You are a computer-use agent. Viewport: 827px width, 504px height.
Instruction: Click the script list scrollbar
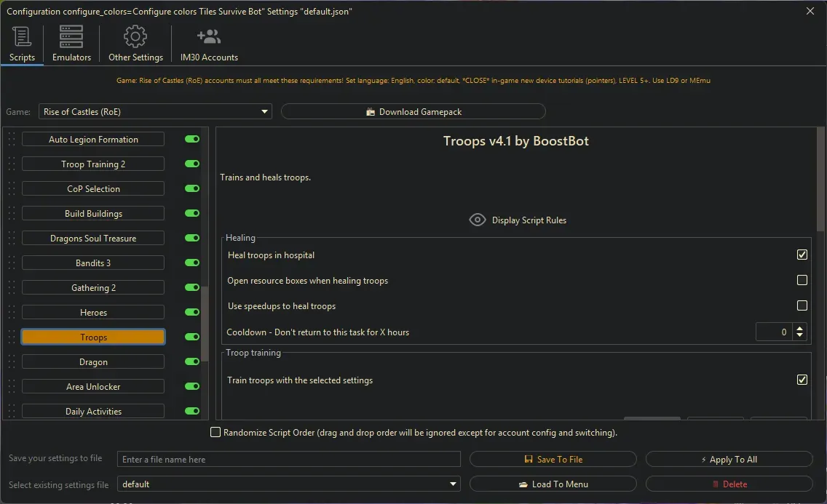[205, 324]
